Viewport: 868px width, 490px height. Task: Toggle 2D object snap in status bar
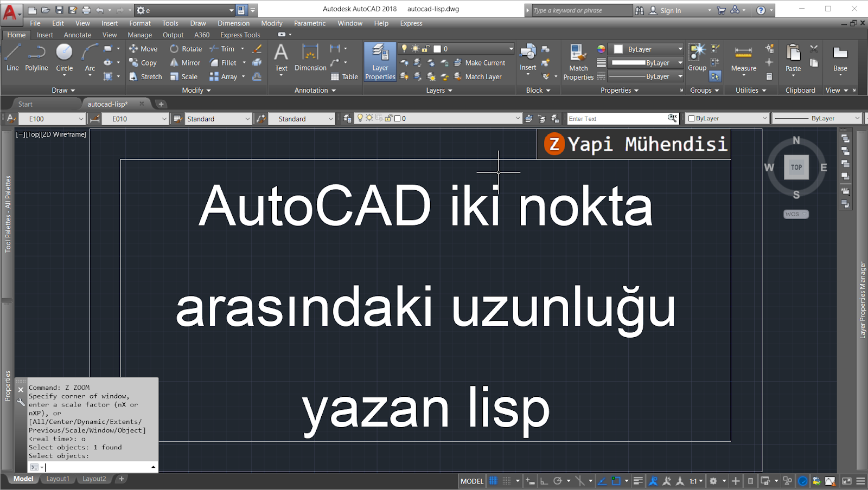pyautogui.click(x=616, y=481)
